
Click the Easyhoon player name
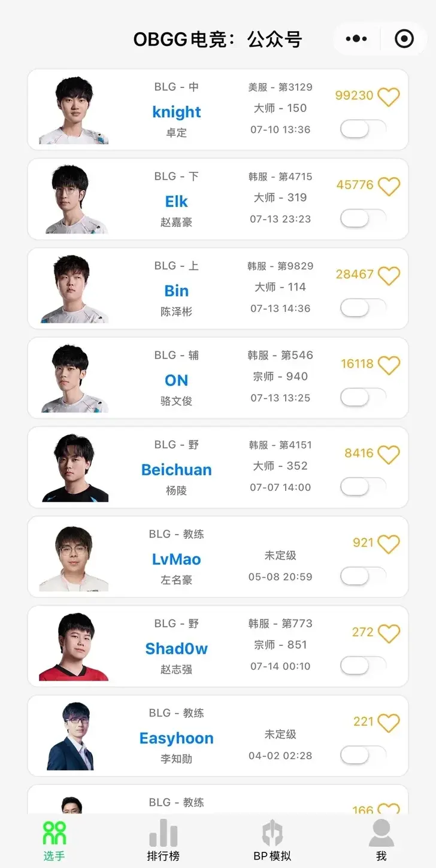tap(176, 738)
